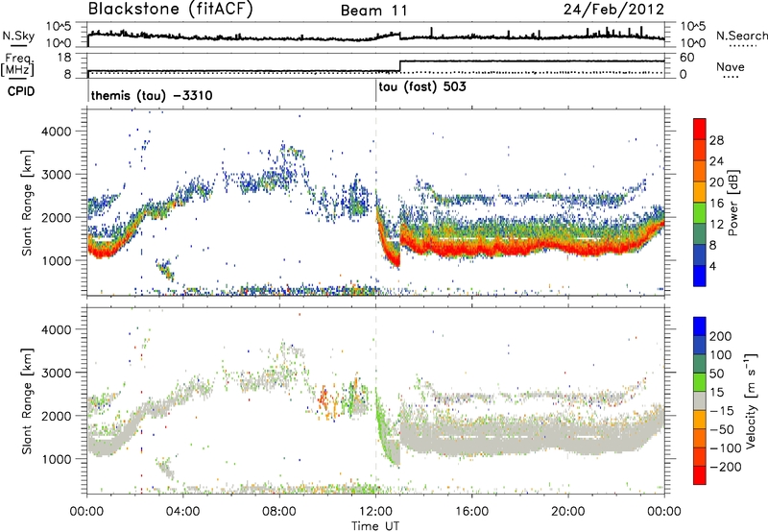Click the velocity panel Slant Range axis label
768x532 pixels.
[x=27, y=400]
